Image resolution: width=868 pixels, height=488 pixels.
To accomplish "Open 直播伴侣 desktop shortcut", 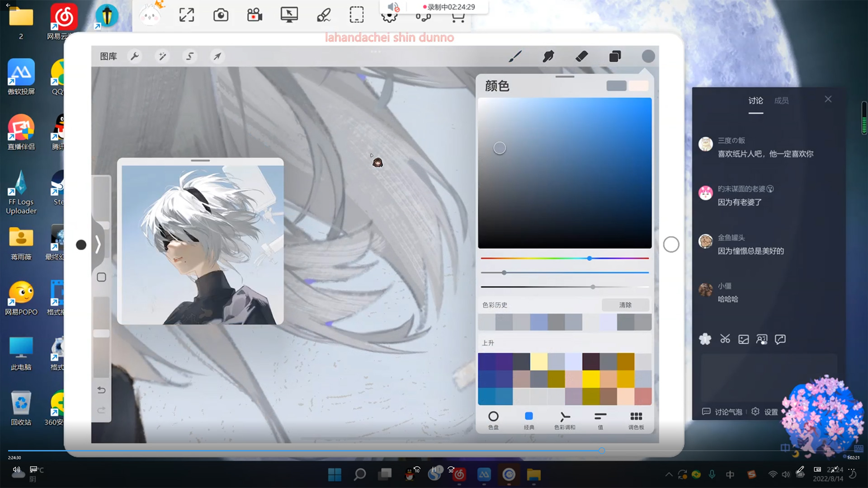I will coord(21,132).
